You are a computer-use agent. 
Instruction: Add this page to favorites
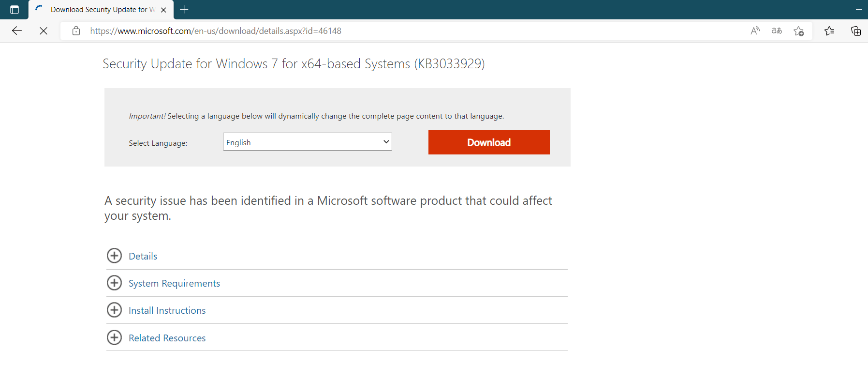coord(798,31)
